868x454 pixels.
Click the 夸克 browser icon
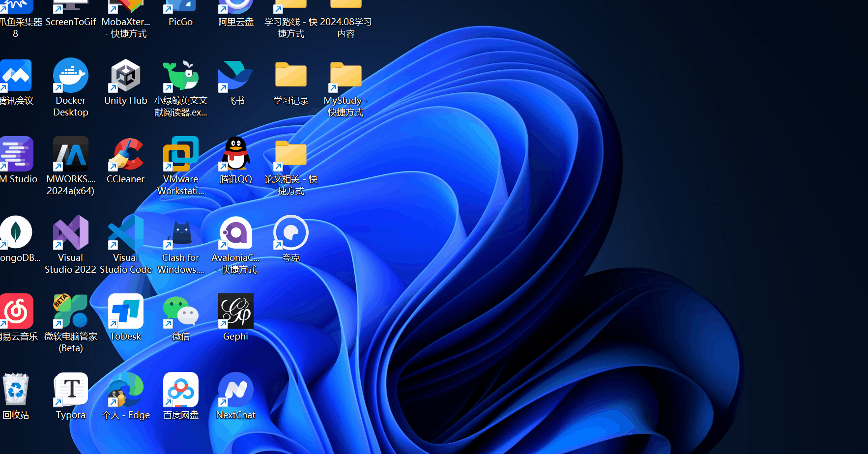(x=291, y=232)
